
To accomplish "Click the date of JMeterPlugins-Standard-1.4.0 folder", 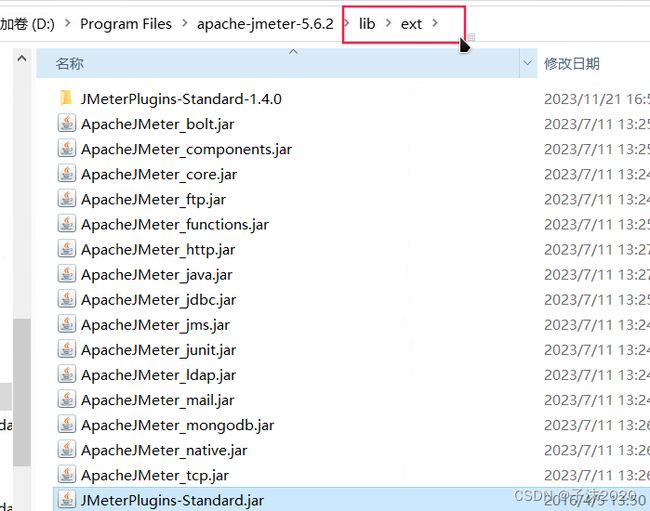I will click(597, 99).
